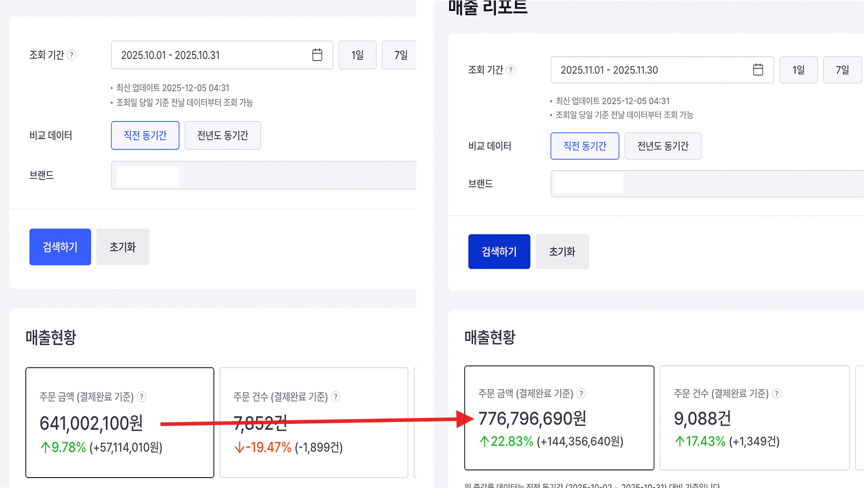
Task: Select 직전 동기간 in left panel
Action: (145, 136)
